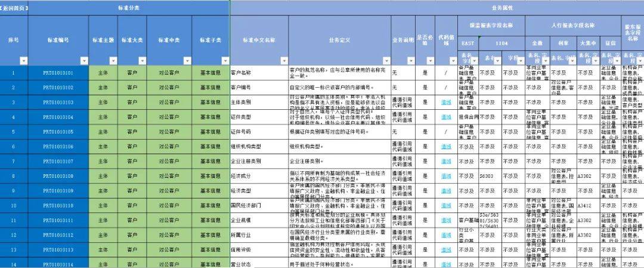The width and height of the screenshot is (644, 268).
Task: Open 值域 link in 证件类型 row
Action: (x=446, y=117)
